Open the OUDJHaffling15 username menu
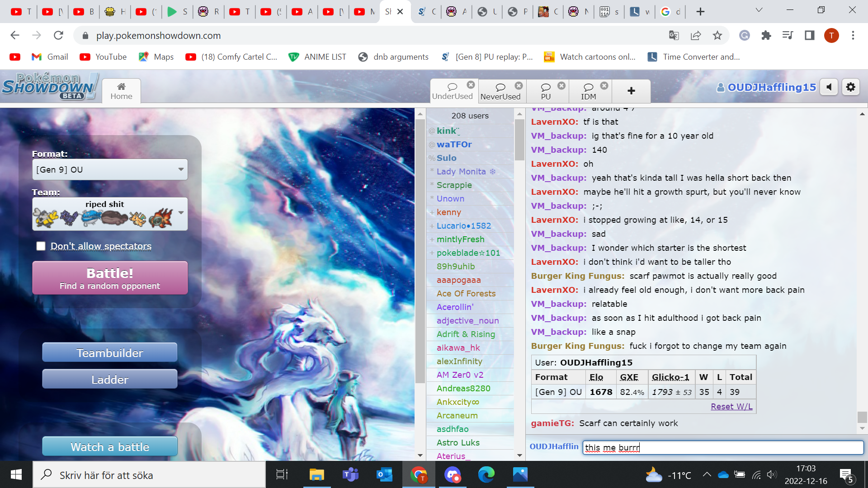The height and width of the screenshot is (488, 868). coord(766,87)
